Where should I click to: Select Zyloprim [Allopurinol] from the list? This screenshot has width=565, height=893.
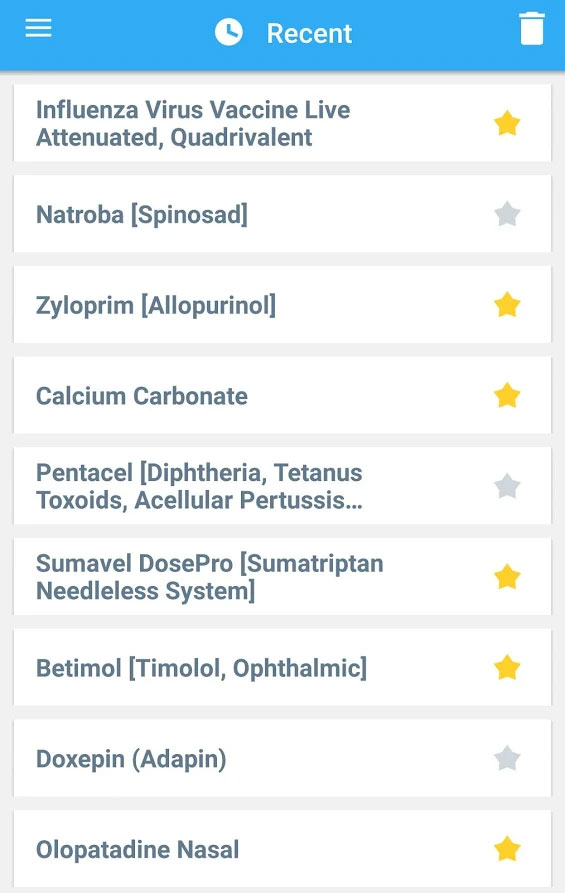tap(282, 305)
